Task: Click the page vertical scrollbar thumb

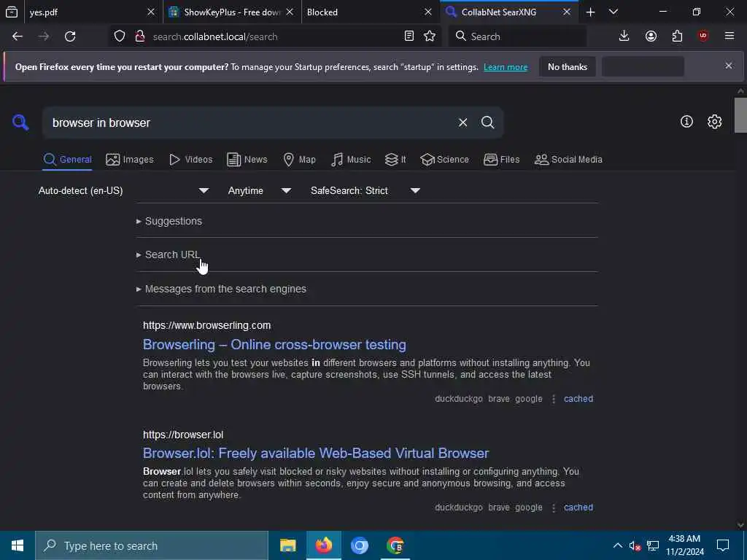Action: 740,114
